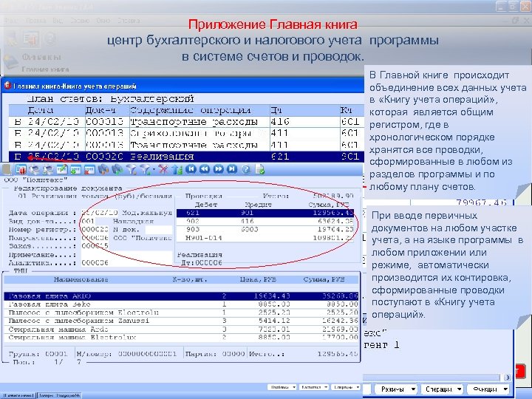Image resolution: width=532 pixels, height=399 pixels.
Task: Open the middle small dropdown in the bottom status bar
Action: [314, 386]
